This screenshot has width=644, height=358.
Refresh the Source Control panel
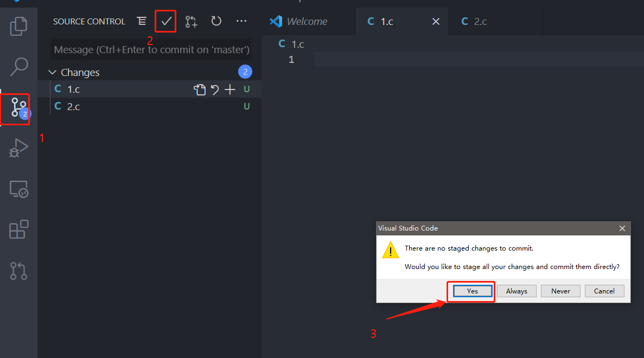tap(216, 21)
